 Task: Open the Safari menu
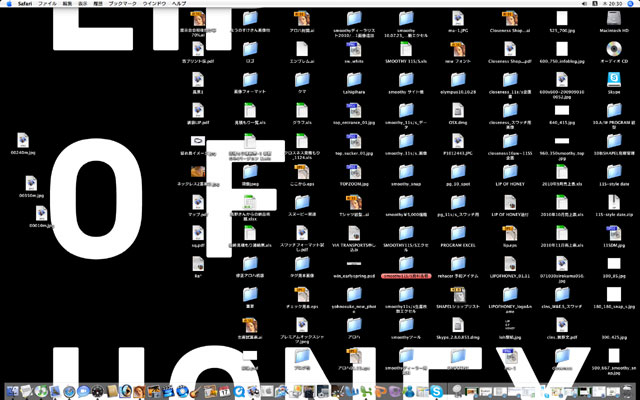(27, 5)
